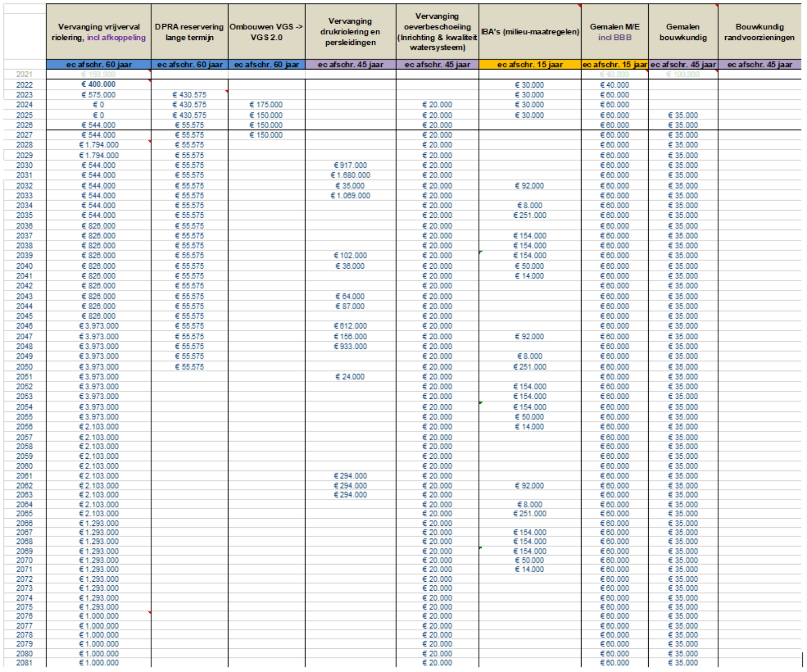Image resolution: width=807 pixels, height=672 pixels.
Task: Click the € 933.000 cell in row 2048
Action: (x=350, y=347)
